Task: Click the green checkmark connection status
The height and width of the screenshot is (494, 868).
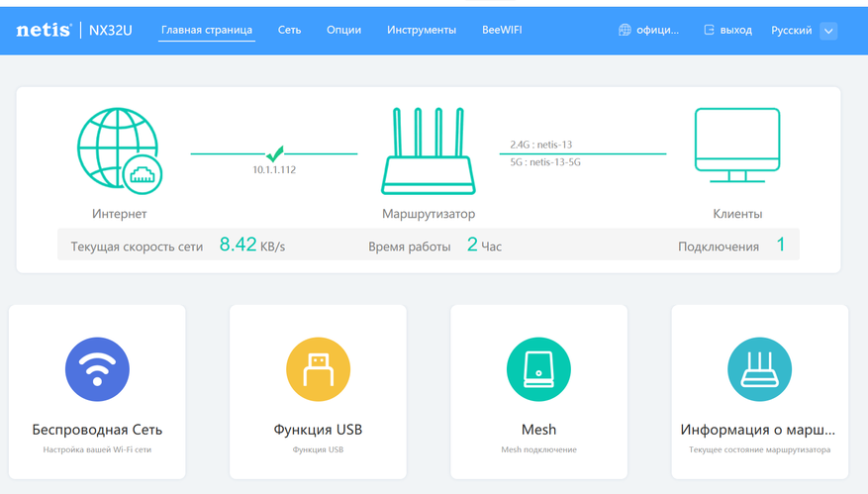Action: pyautogui.click(x=274, y=153)
